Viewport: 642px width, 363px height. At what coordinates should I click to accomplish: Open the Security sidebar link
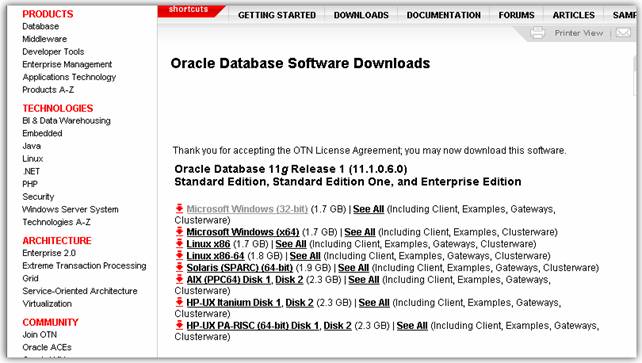point(38,197)
